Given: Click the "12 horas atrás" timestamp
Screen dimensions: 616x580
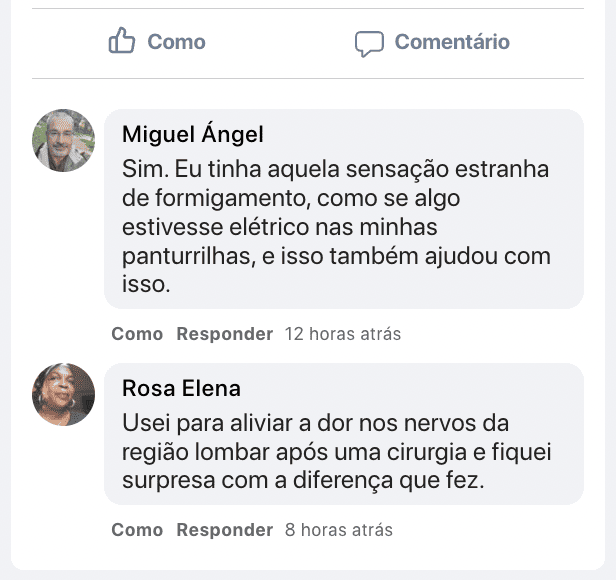Looking at the screenshot, I should 343,334.
